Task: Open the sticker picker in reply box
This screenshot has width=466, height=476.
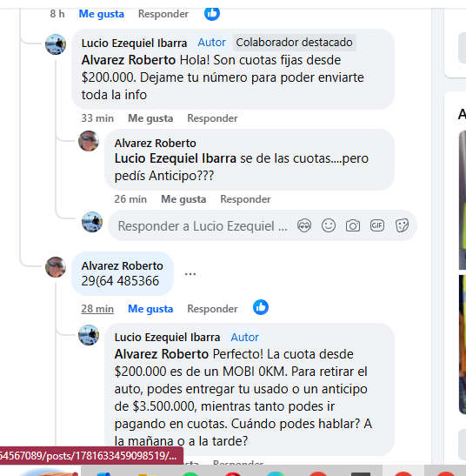Action: 402,225
